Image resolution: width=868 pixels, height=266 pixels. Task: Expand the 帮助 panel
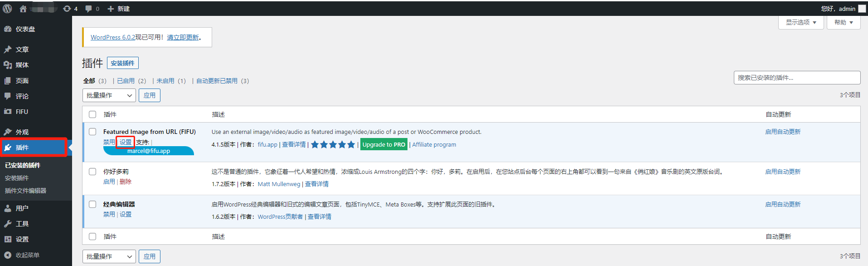(x=844, y=22)
